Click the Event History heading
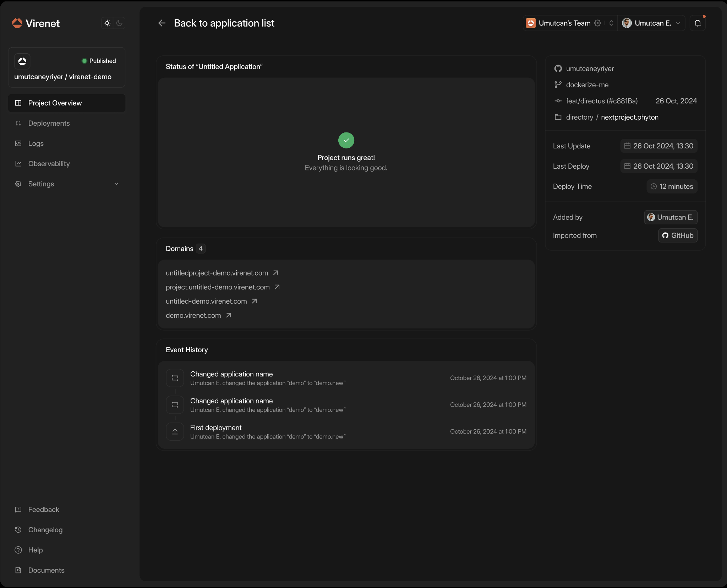Image resolution: width=727 pixels, height=588 pixels. click(187, 350)
